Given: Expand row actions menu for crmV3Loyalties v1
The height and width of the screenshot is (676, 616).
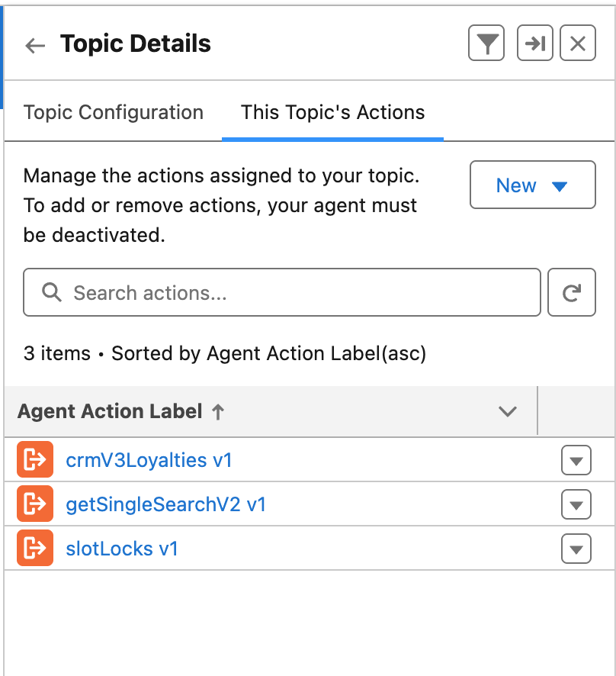Looking at the screenshot, I should point(576,461).
